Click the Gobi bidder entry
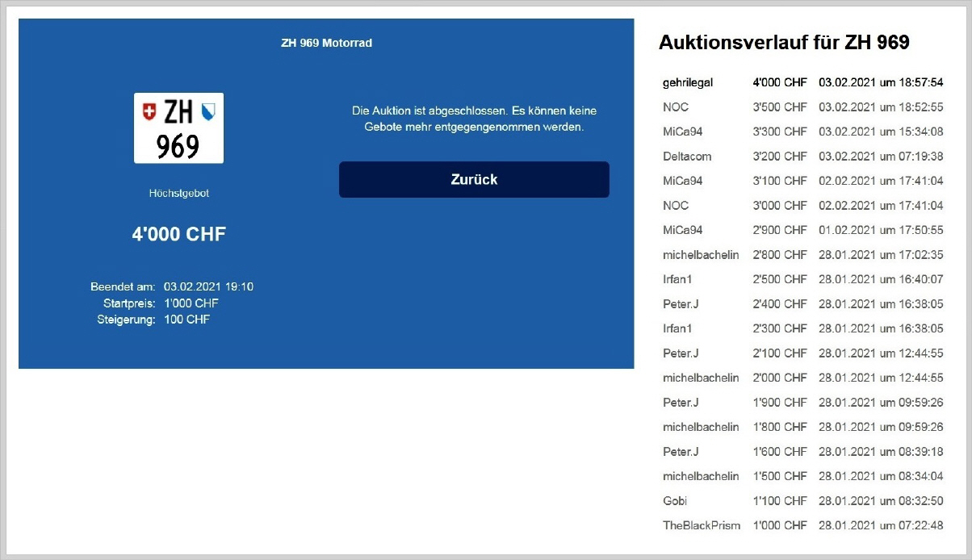The width and height of the screenshot is (972, 560). click(x=675, y=501)
